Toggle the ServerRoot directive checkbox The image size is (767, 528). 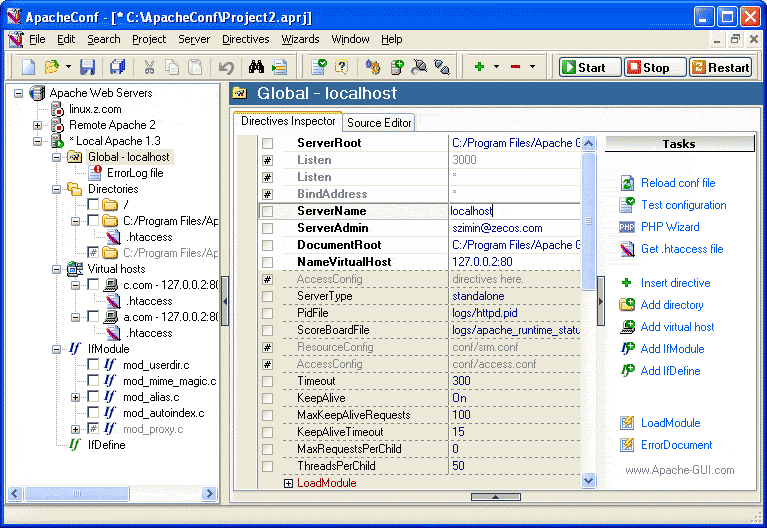[x=267, y=143]
